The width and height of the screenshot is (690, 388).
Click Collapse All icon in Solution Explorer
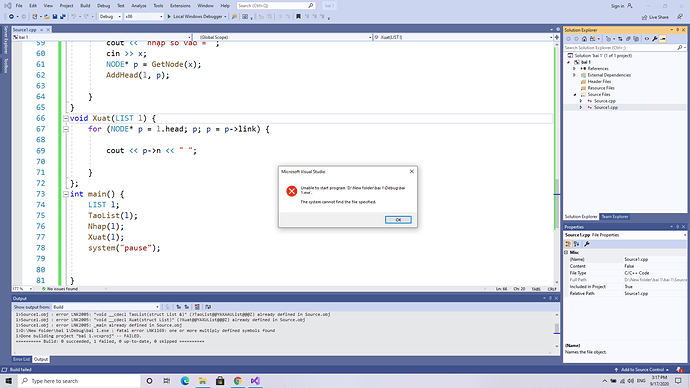628,39
